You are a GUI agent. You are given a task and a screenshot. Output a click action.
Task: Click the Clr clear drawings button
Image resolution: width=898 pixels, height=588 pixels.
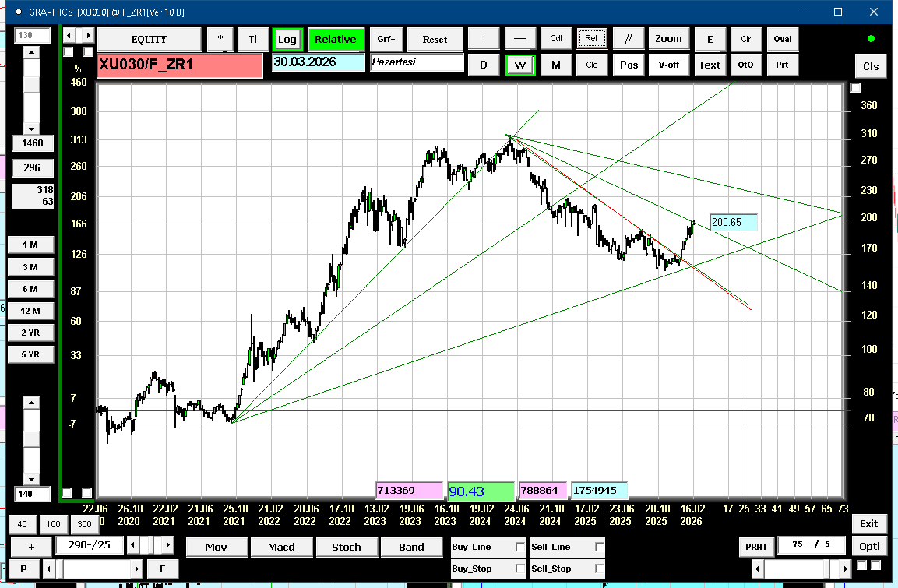point(745,39)
